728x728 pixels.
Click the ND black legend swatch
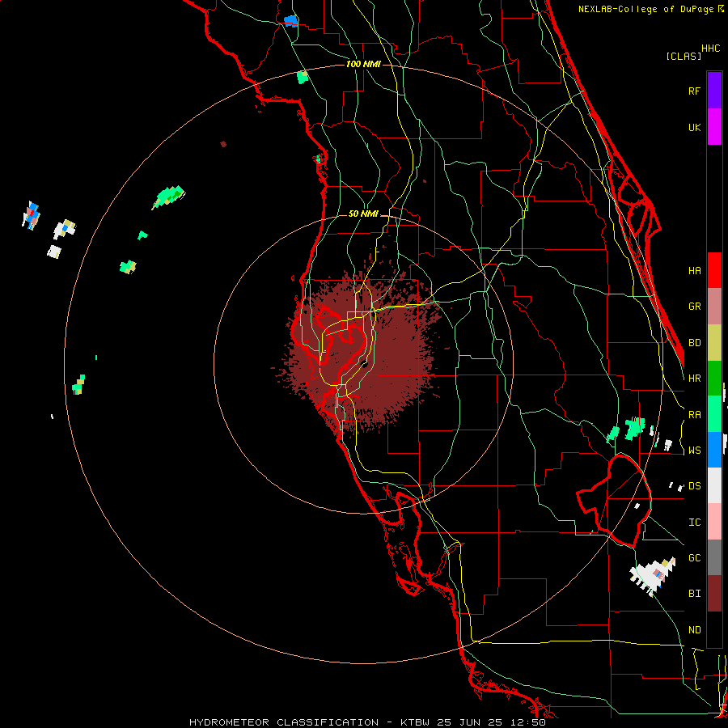tap(714, 629)
